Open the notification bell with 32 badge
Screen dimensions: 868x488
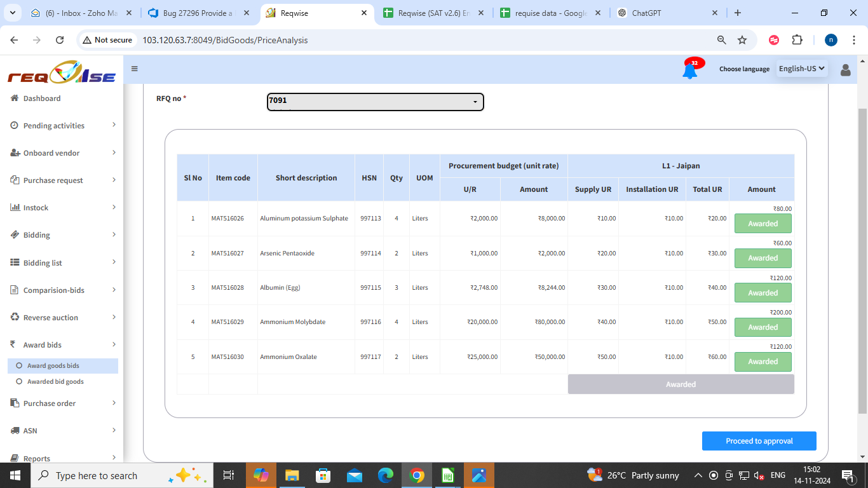[690, 69]
